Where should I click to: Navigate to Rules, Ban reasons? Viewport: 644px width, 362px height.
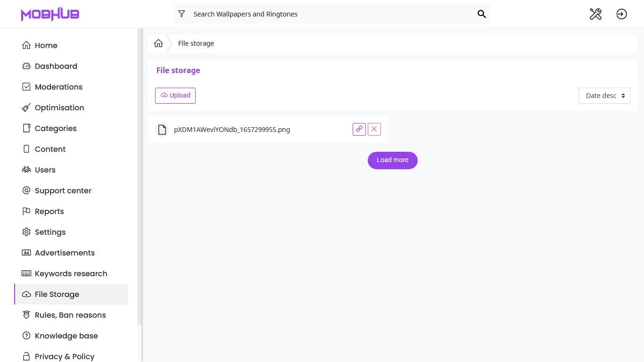pos(70,315)
